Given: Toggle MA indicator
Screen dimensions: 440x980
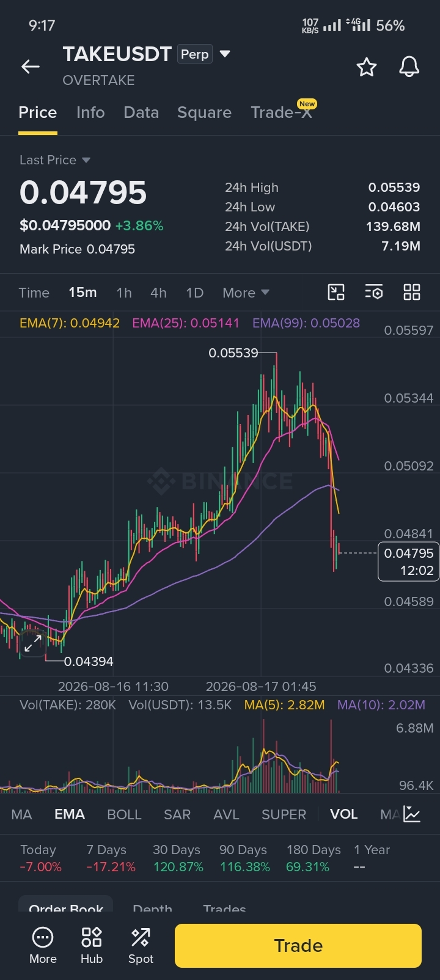Looking at the screenshot, I should click(x=21, y=814).
